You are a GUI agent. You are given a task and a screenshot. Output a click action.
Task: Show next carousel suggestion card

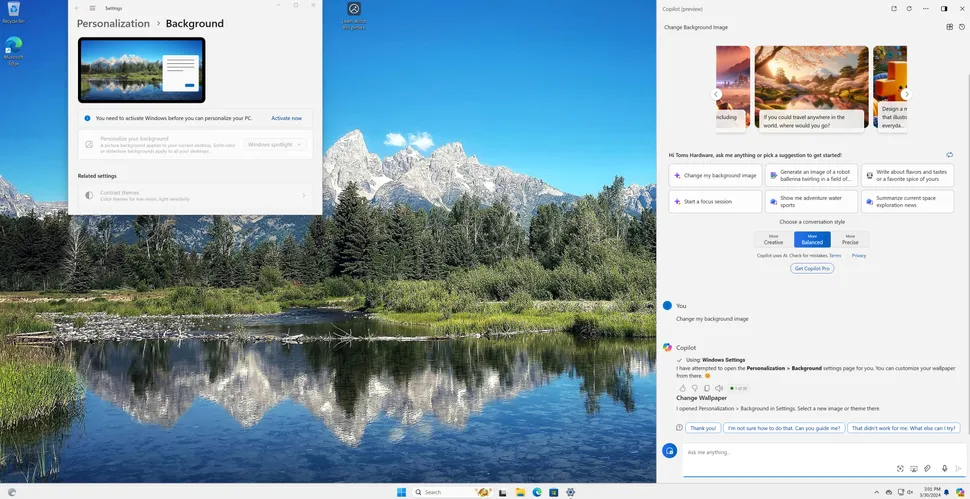[906, 94]
